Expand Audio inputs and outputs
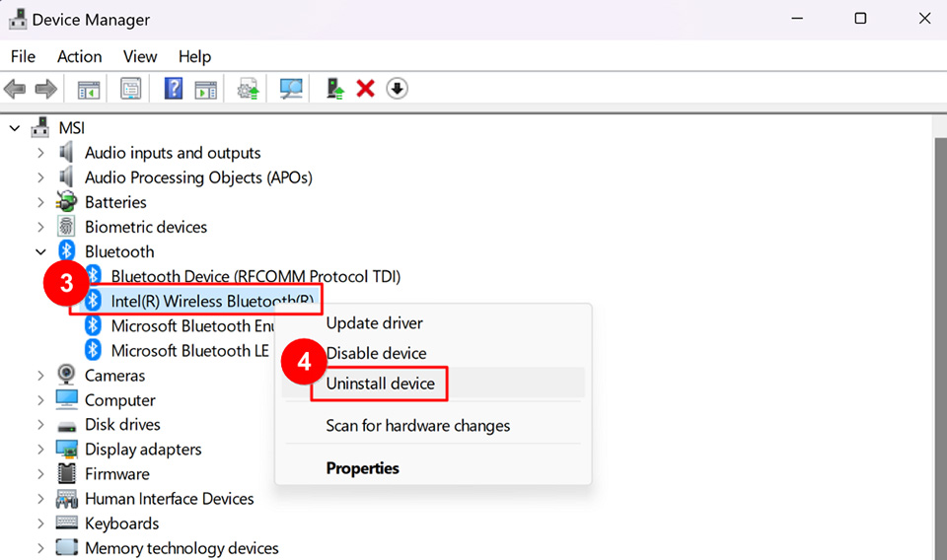 point(40,153)
